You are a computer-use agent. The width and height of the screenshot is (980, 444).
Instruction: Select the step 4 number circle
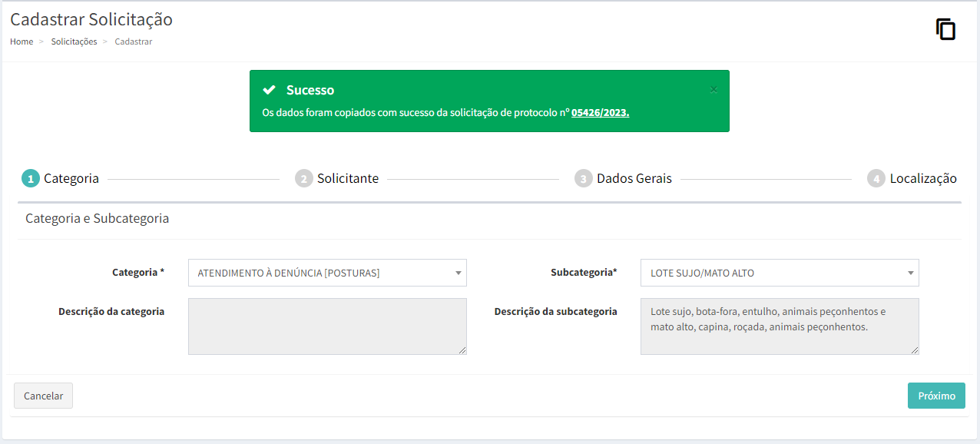[x=876, y=179]
